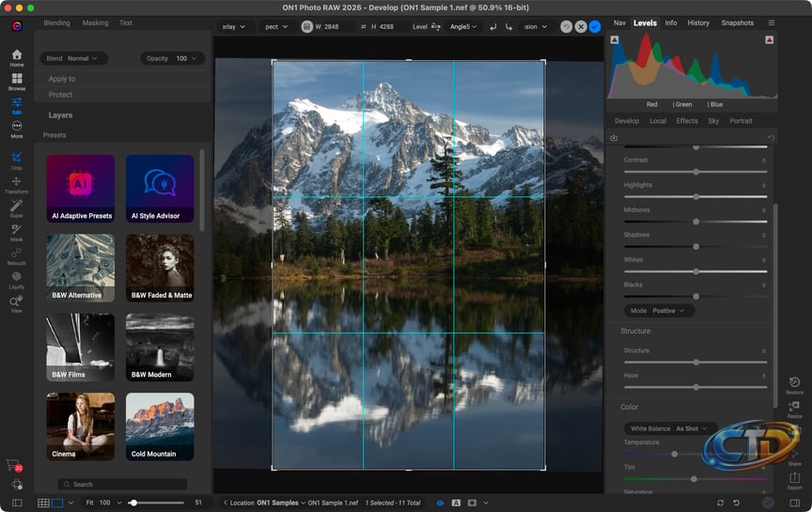Switch to the Info tab
Screen dimensions: 812x512
click(x=671, y=23)
